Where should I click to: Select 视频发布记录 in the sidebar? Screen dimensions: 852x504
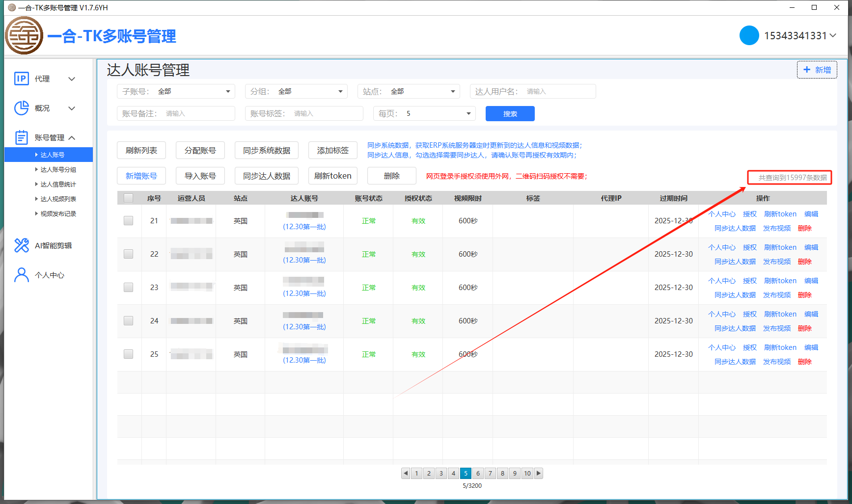pos(58,213)
